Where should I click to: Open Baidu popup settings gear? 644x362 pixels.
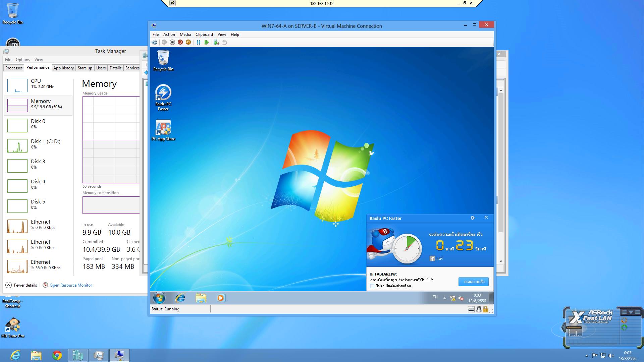coord(473,218)
